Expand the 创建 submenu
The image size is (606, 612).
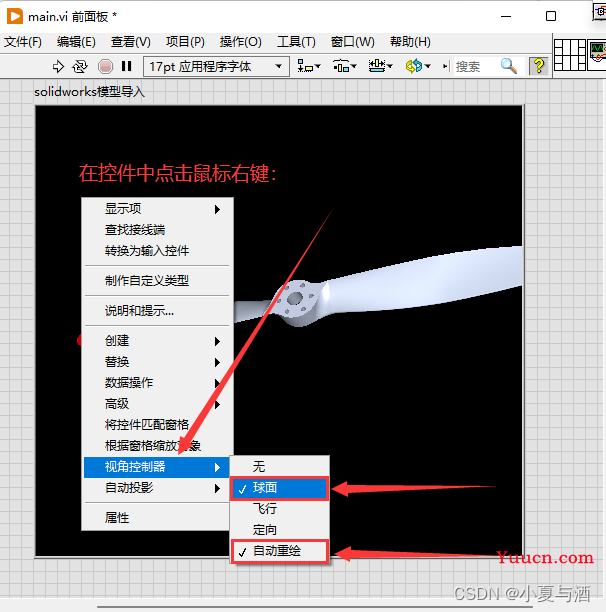[x=157, y=341]
